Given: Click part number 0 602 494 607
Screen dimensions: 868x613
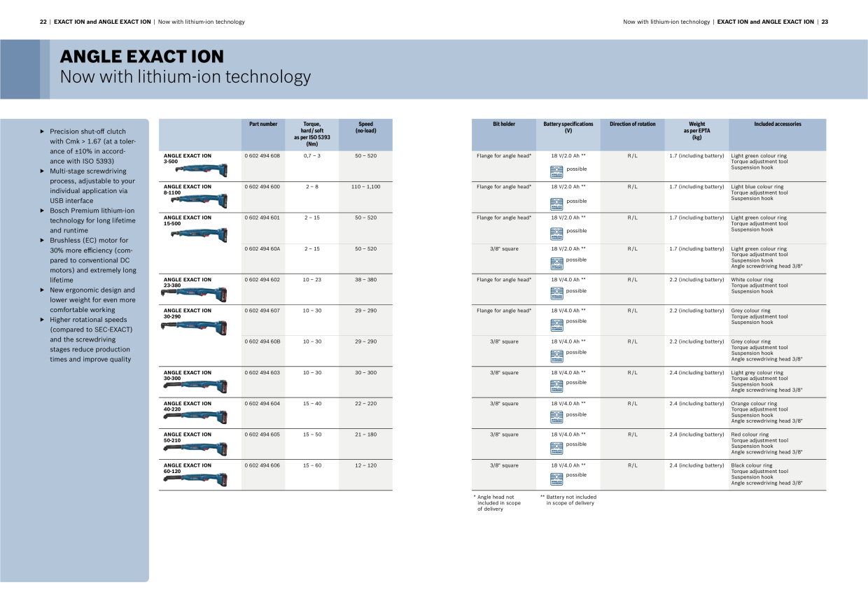Looking at the screenshot, I should click(262, 311).
